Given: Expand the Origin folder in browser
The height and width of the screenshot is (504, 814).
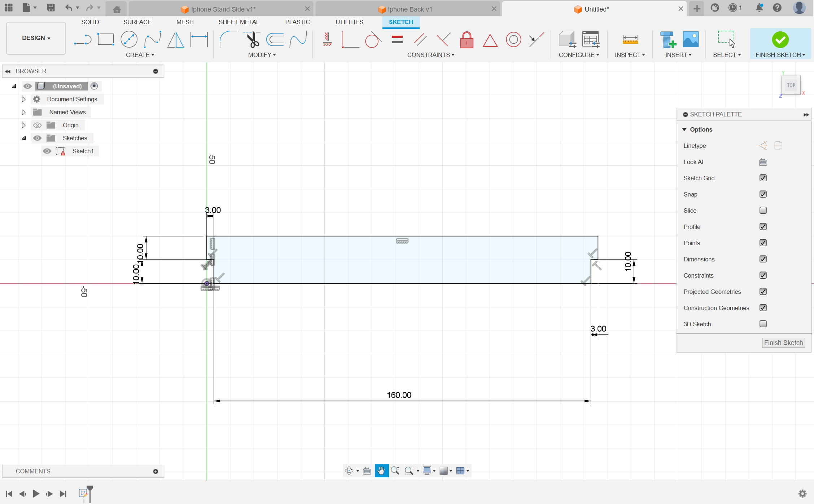Looking at the screenshot, I should point(23,125).
